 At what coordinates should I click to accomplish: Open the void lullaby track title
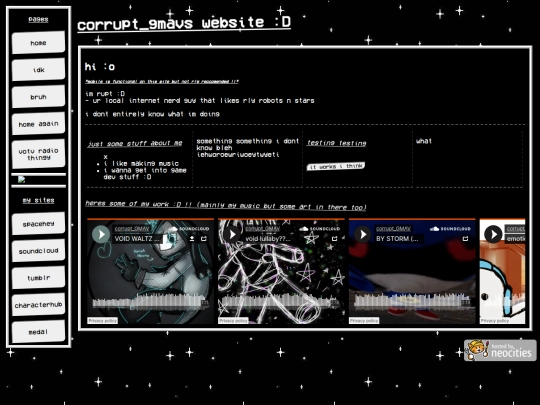point(268,239)
